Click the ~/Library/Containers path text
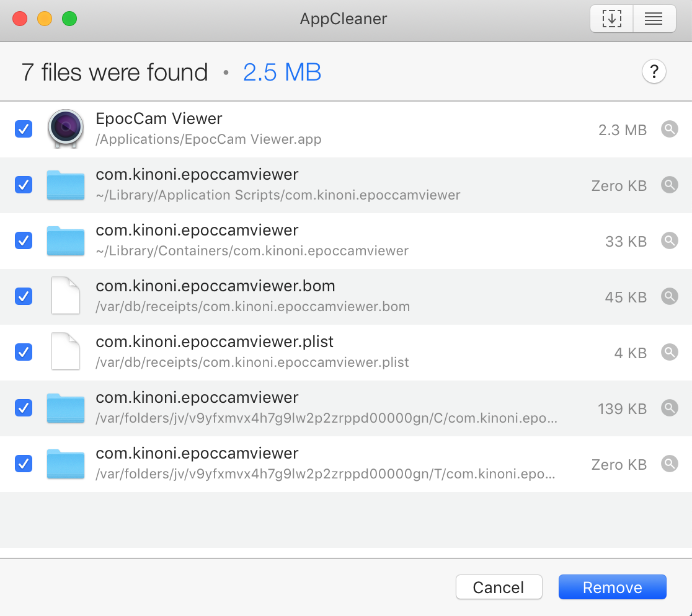Image resolution: width=692 pixels, height=616 pixels. pyautogui.click(x=252, y=251)
